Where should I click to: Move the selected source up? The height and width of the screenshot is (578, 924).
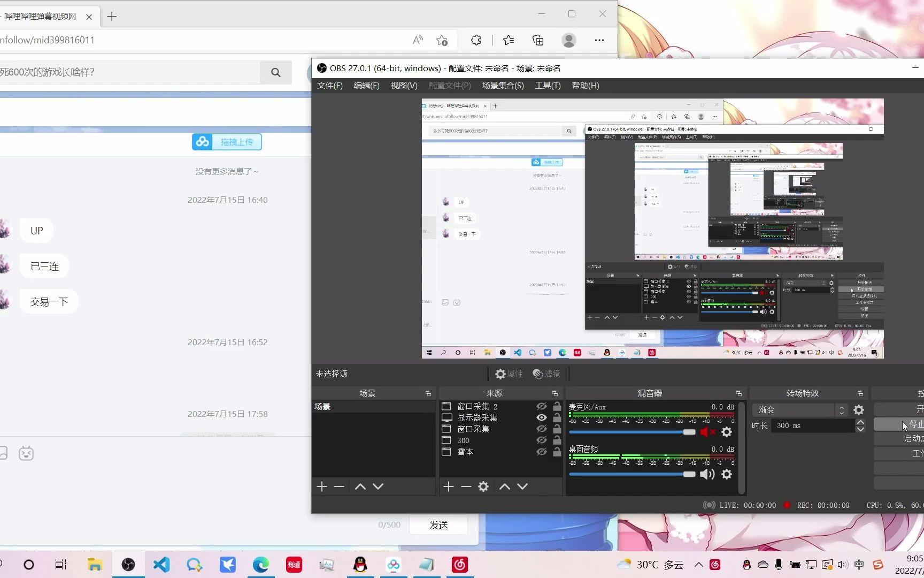tap(505, 486)
